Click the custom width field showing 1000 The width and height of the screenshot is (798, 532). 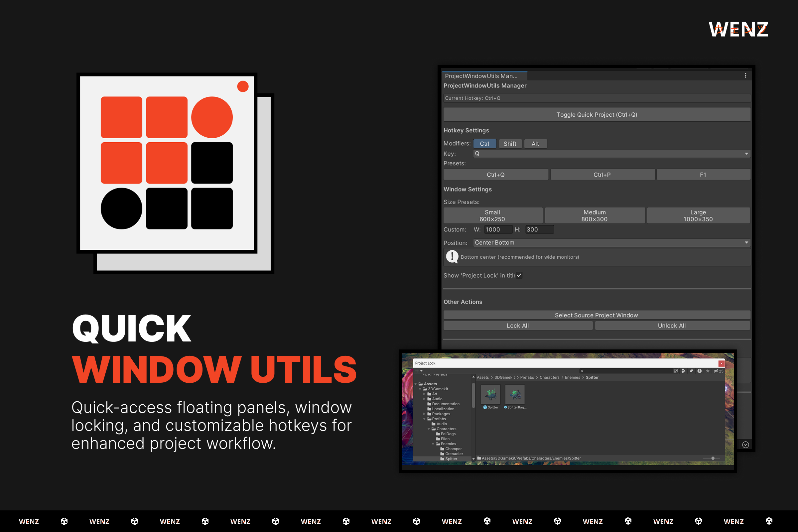click(x=498, y=230)
